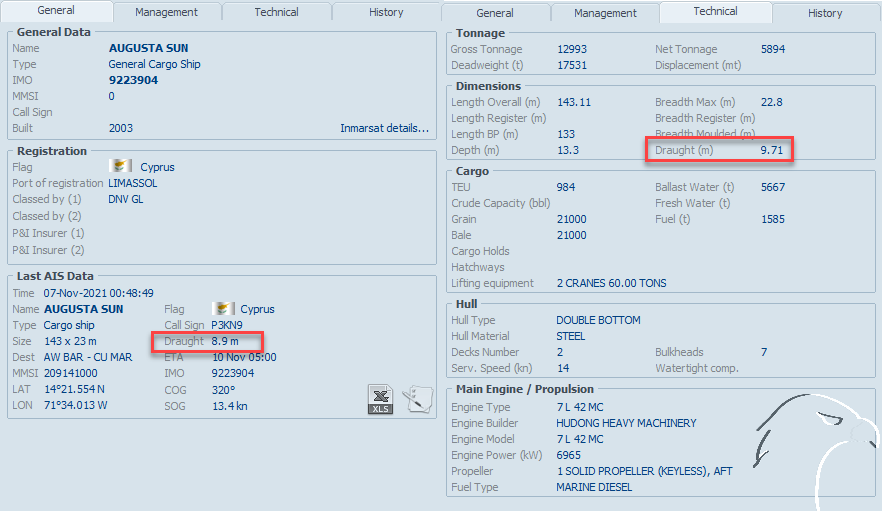Screen dimensions: 882x511
Task: Click classification society DNV GL
Action: (x=125, y=199)
